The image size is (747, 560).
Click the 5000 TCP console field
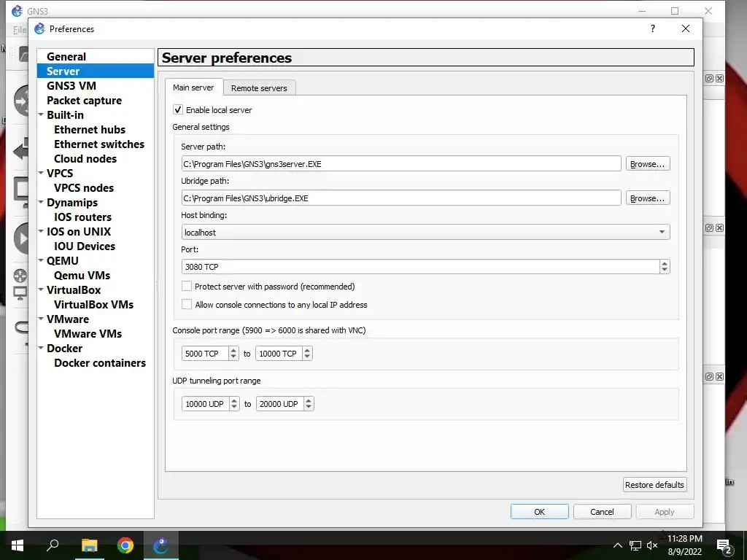pos(205,354)
